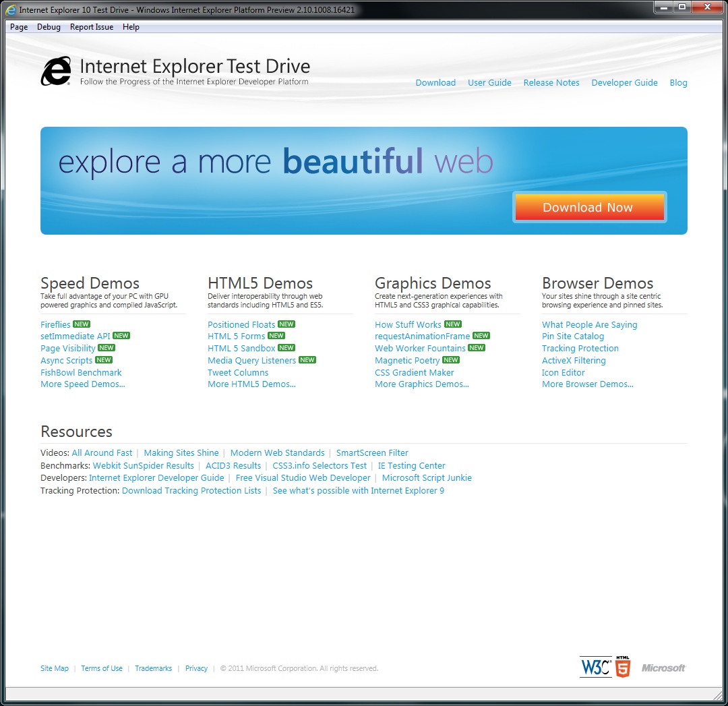Image resolution: width=728 pixels, height=706 pixels.
Task: Open the Help menu
Action: (x=131, y=27)
